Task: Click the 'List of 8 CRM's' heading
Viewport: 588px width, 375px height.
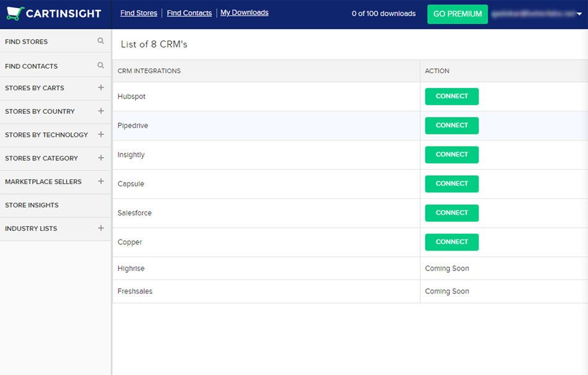Action: (154, 45)
